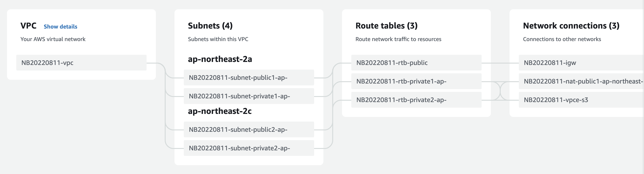Click the ap-northeast-2a zone label
Viewport: 644px width, 174px height.
tap(220, 59)
